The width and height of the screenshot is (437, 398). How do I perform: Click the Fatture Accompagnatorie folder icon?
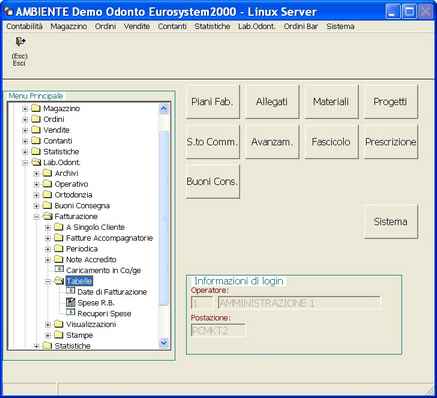[x=59, y=238]
